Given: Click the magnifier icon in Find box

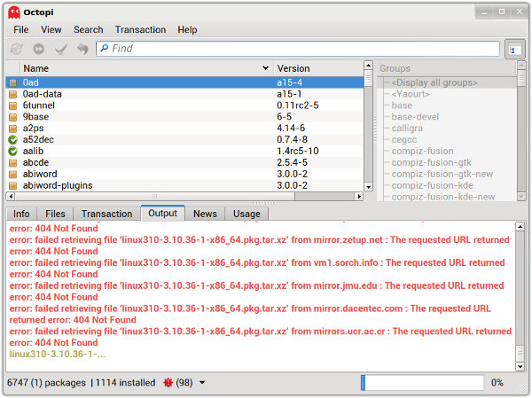Looking at the screenshot, I should pyautogui.click(x=105, y=49).
